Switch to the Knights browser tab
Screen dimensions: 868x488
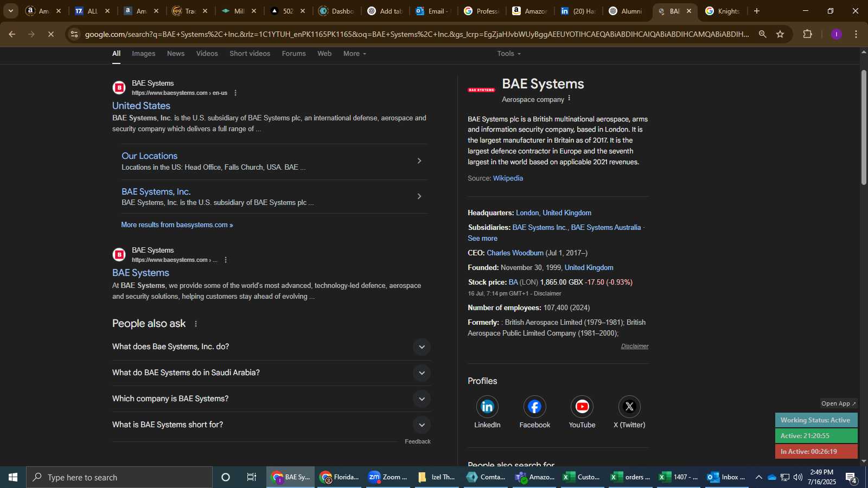pyautogui.click(x=723, y=11)
